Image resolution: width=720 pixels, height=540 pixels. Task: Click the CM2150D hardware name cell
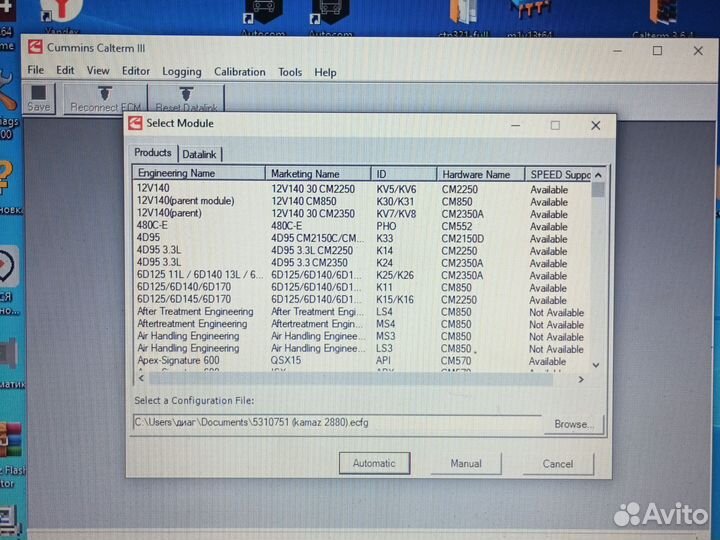click(462, 239)
